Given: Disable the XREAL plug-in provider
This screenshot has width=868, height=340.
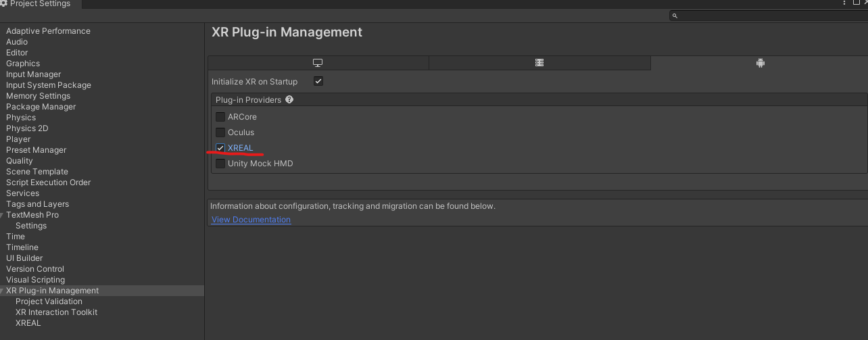Looking at the screenshot, I should 220,147.
